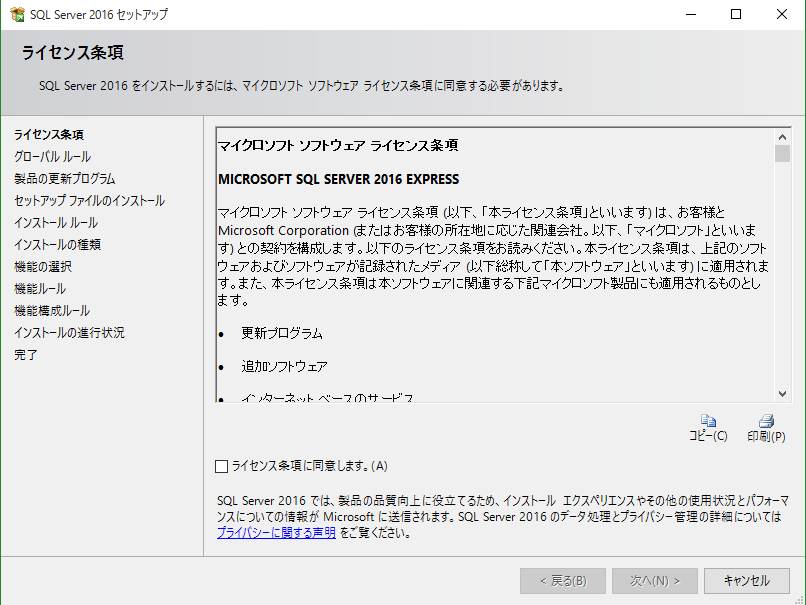Select 製品の更新プログラム in sidebar
The height and width of the screenshot is (605, 806).
pyautogui.click(x=64, y=178)
